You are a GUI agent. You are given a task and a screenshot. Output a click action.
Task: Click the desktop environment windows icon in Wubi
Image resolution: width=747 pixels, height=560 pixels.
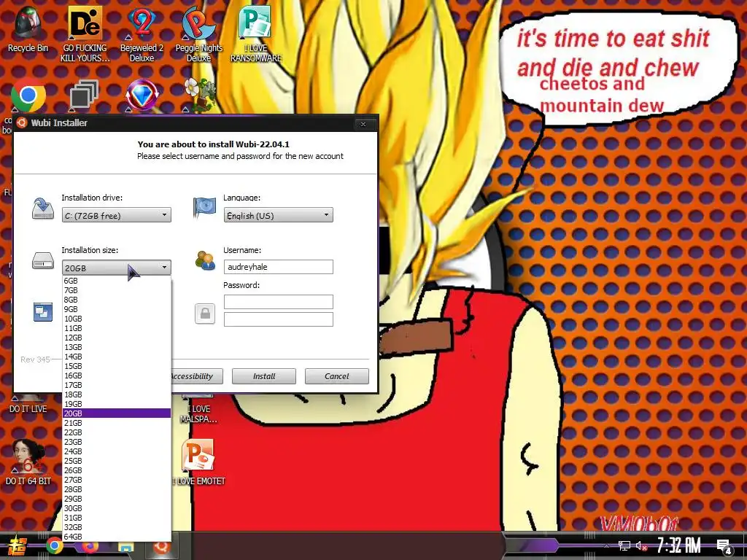tap(43, 312)
